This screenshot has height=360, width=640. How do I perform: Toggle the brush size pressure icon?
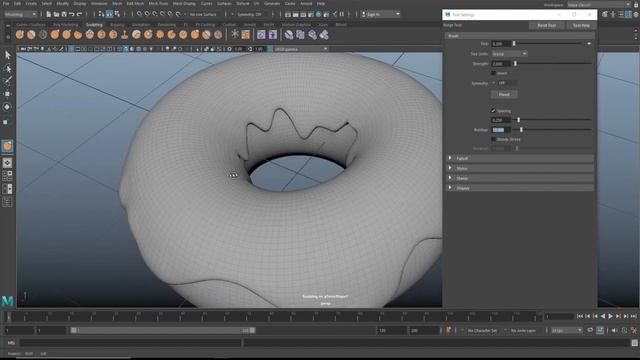click(589, 43)
